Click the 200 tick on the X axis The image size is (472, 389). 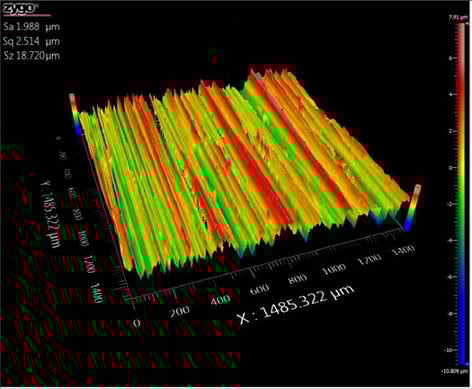pyautogui.click(x=179, y=311)
